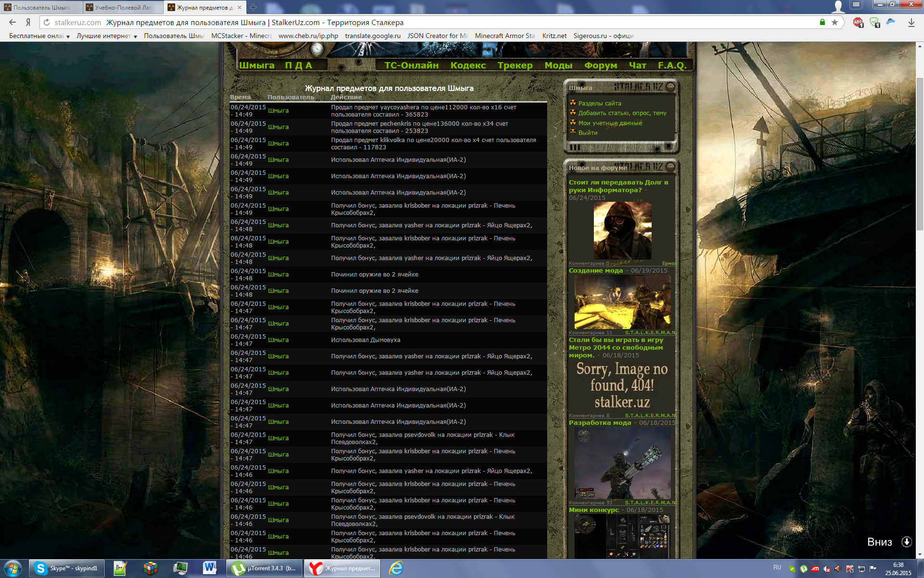924x578 pixels.
Task: Open the ТС-Онлайн menu item
Action: coord(411,66)
